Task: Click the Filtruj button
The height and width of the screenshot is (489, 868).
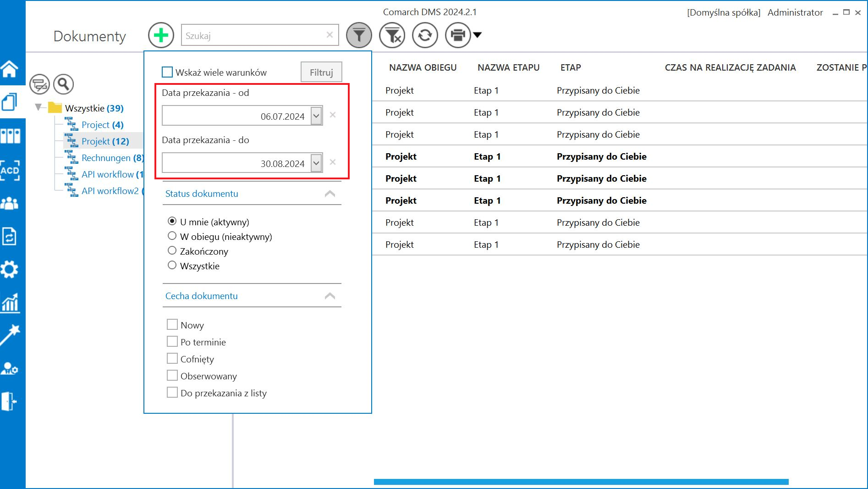Action: (321, 72)
